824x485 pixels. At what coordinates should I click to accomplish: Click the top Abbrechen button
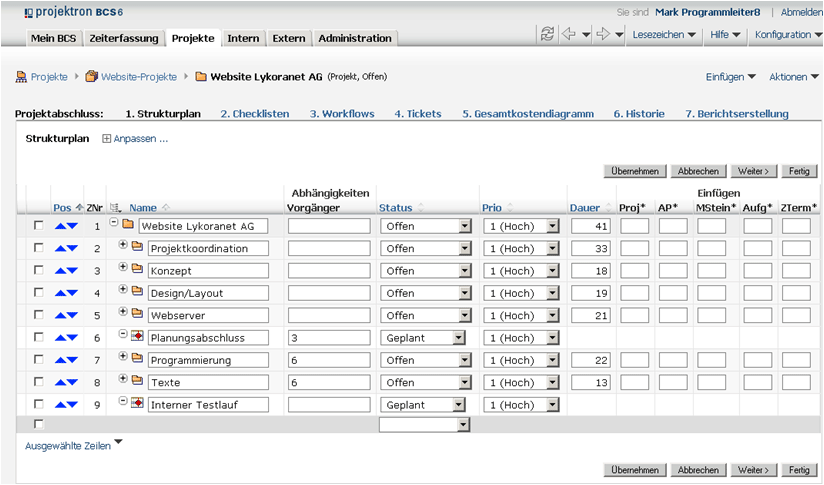point(698,171)
